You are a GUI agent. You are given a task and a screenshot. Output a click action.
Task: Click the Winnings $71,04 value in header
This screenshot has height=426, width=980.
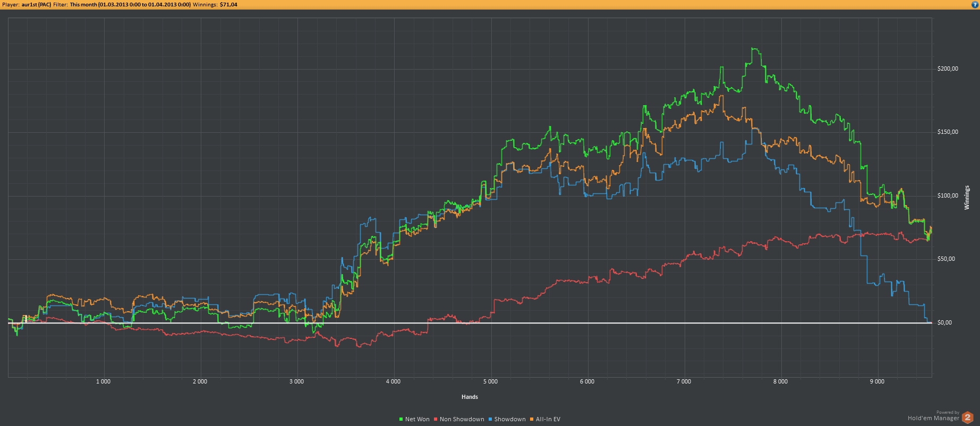228,4
